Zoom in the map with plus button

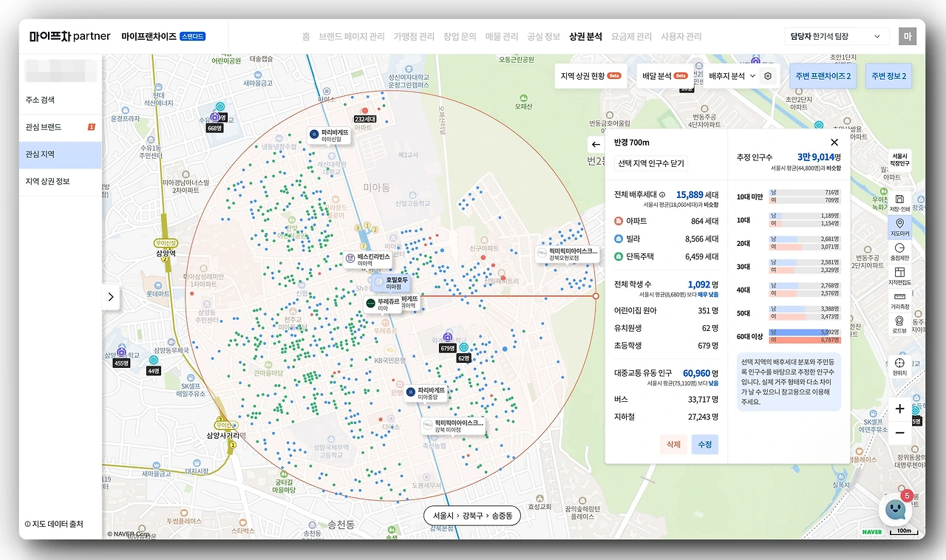899,409
